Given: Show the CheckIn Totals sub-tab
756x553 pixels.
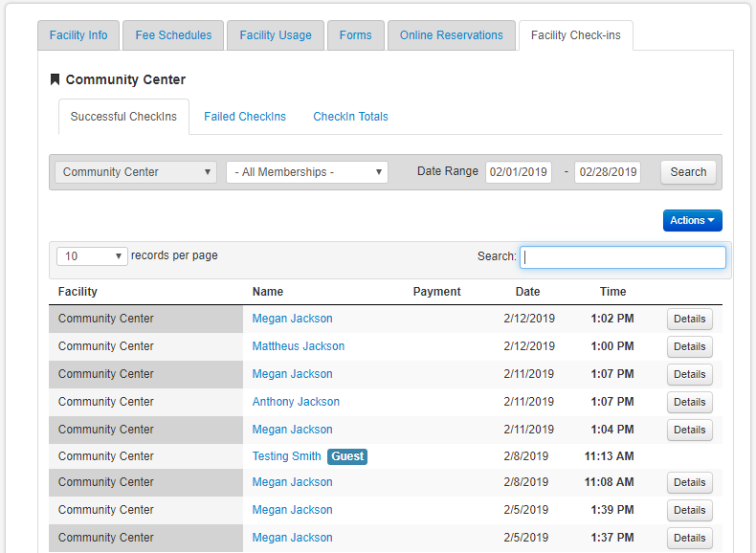Looking at the screenshot, I should point(350,117).
